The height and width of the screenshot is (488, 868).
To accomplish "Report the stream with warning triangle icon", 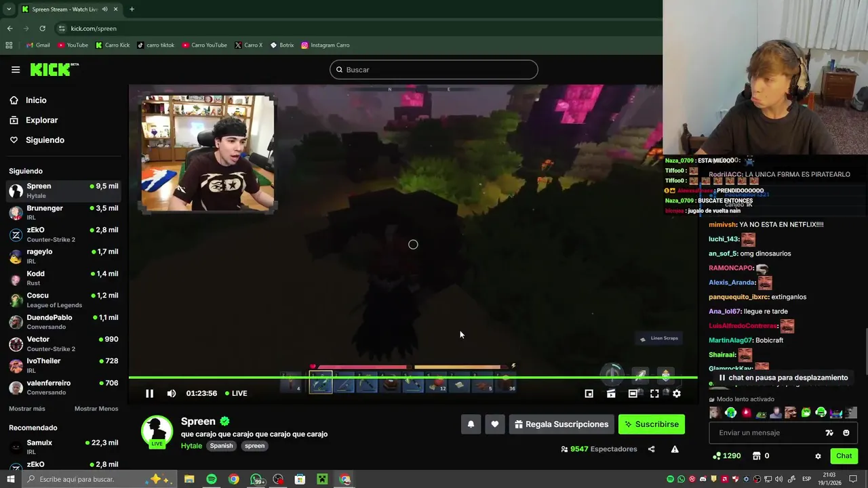I will point(675,449).
